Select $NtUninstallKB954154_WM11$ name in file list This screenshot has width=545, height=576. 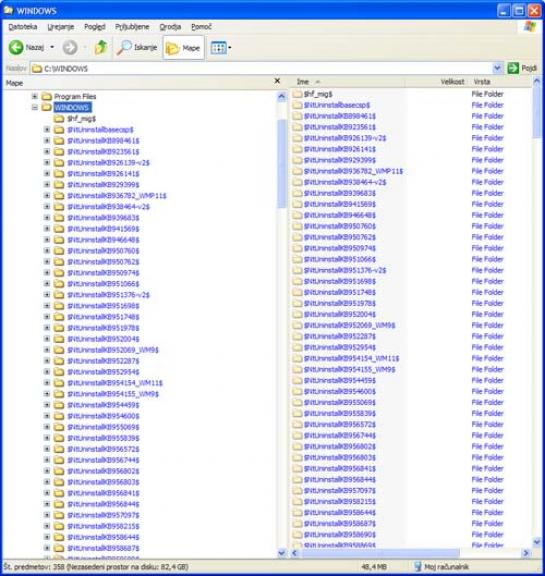[351, 359]
